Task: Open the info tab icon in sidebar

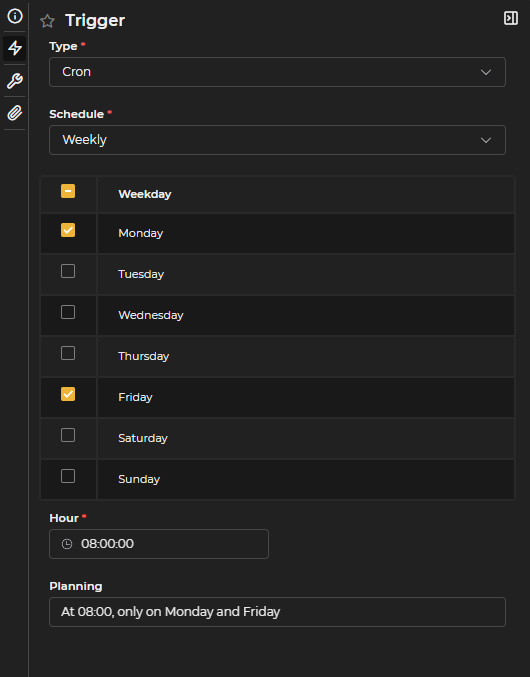Action: pyautogui.click(x=15, y=16)
